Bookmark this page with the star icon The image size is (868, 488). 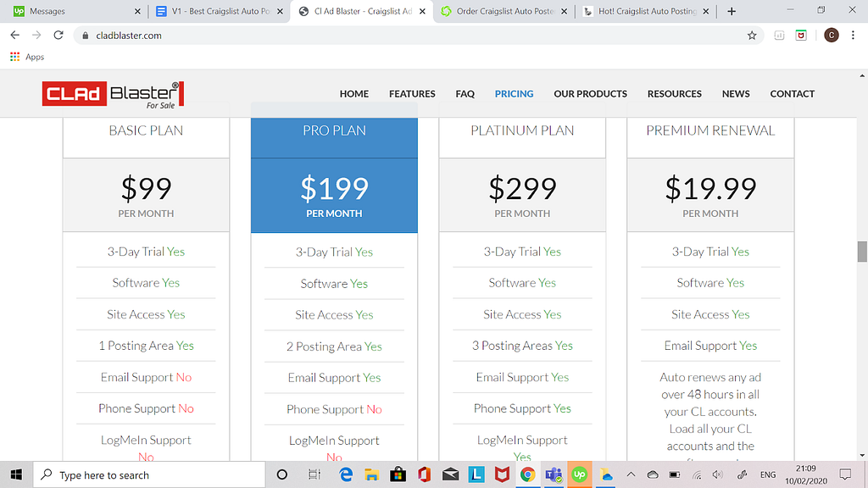coord(752,36)
